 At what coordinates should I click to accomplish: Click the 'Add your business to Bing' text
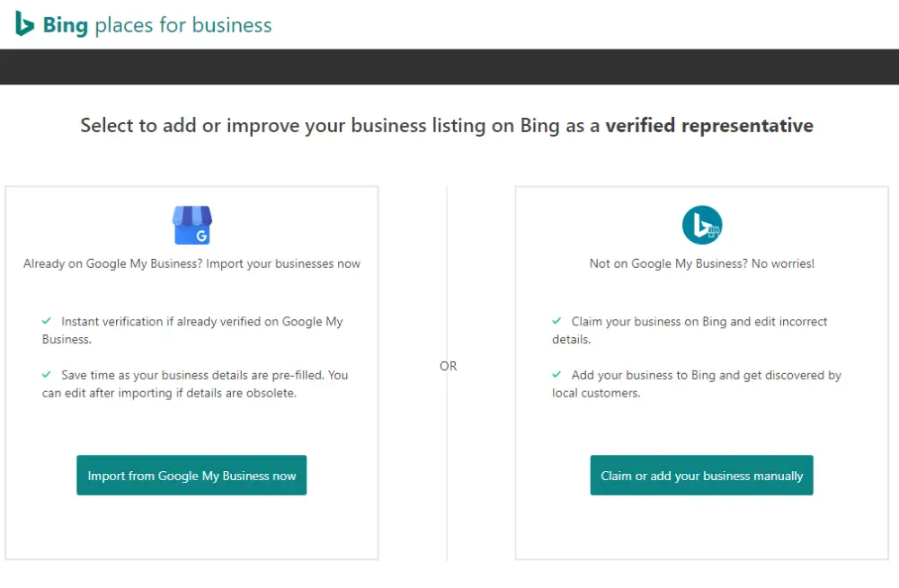(x=697, y=384)
